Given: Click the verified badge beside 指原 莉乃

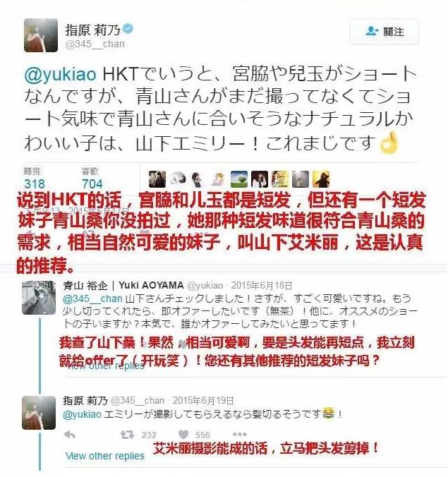Looking at the screenshot, I should coord(128,29).
